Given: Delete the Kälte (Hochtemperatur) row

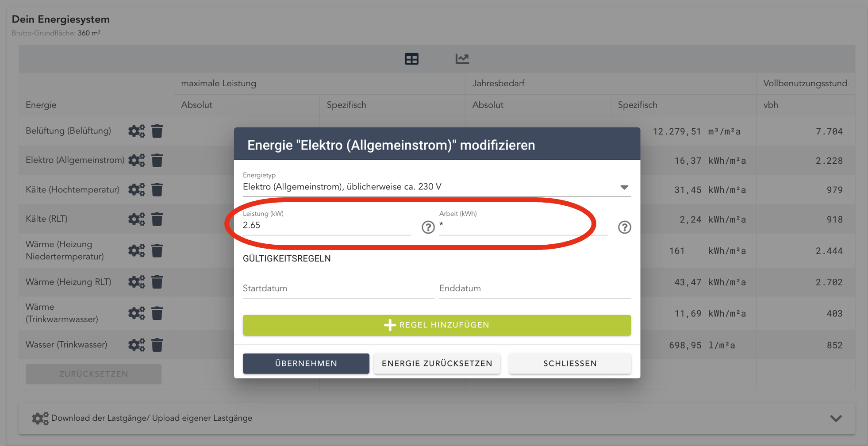Looking at the screenshot, I should click(157, 190).
